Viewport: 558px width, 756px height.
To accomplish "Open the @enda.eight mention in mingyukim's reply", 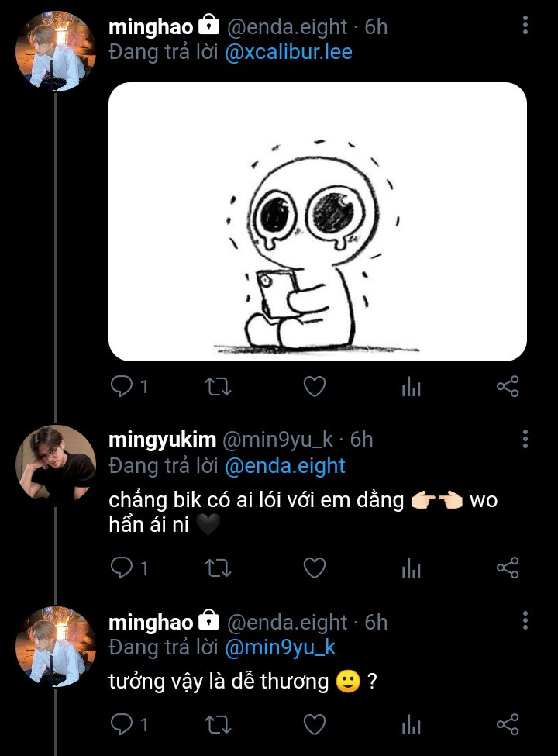I will click(x=284, y=466).
